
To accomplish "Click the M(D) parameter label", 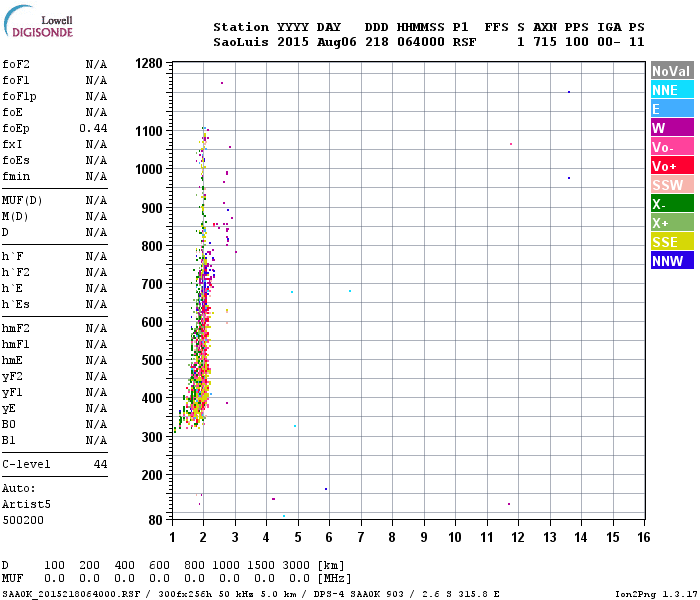I will tap(15, 217).
